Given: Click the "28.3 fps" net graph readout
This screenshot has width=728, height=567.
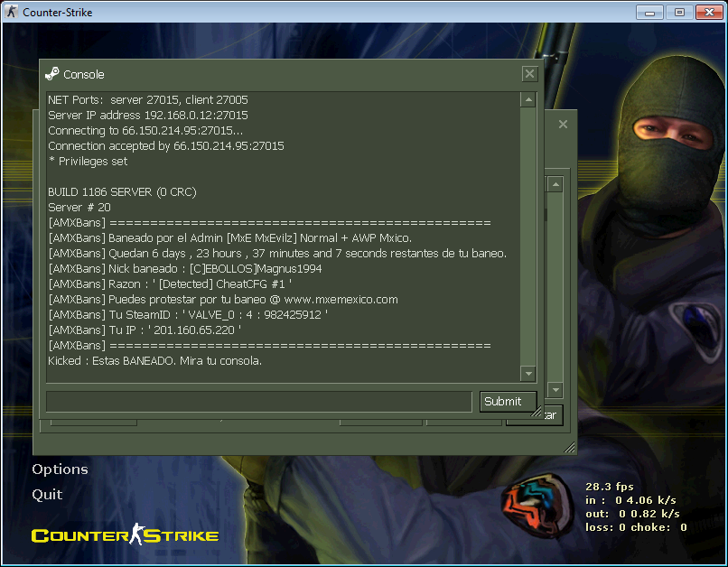Looking at the screenshot, I should pyautogui.click(x=610, y=487).
